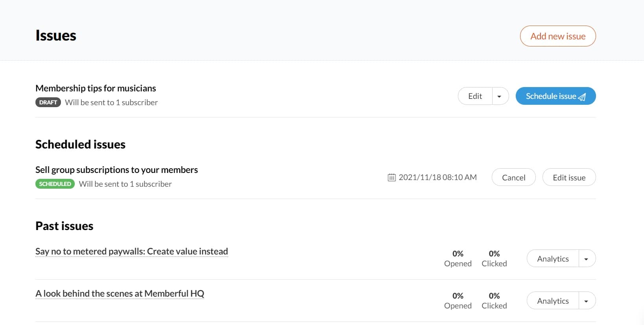Click the paper plane icon on Schedule issue
644x325 pixels.
click(582, 97)
